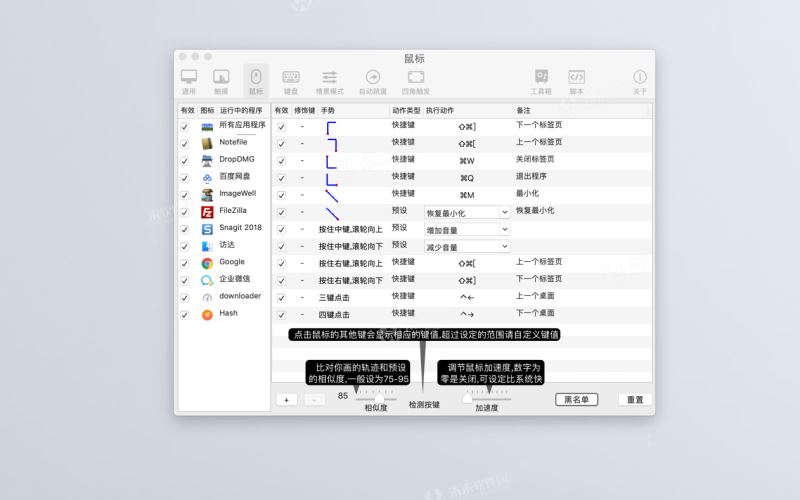Disable the Notefile app checkbox
Viewport: 800px width, 500px height.
[184, 144]
